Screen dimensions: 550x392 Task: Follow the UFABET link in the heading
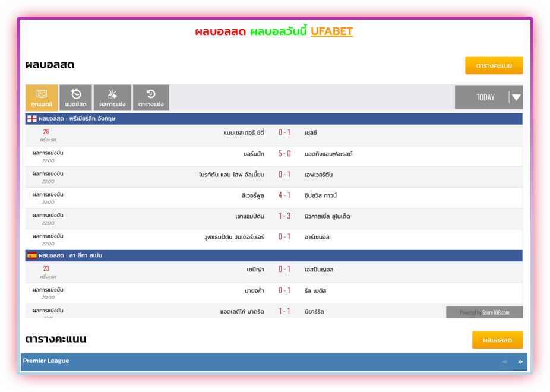[x=332, y=31]
